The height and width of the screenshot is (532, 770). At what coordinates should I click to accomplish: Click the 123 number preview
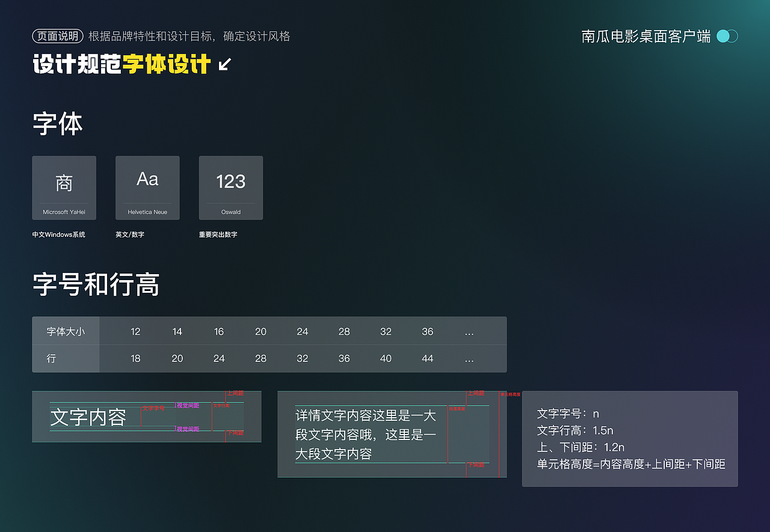tap(230, 180)
